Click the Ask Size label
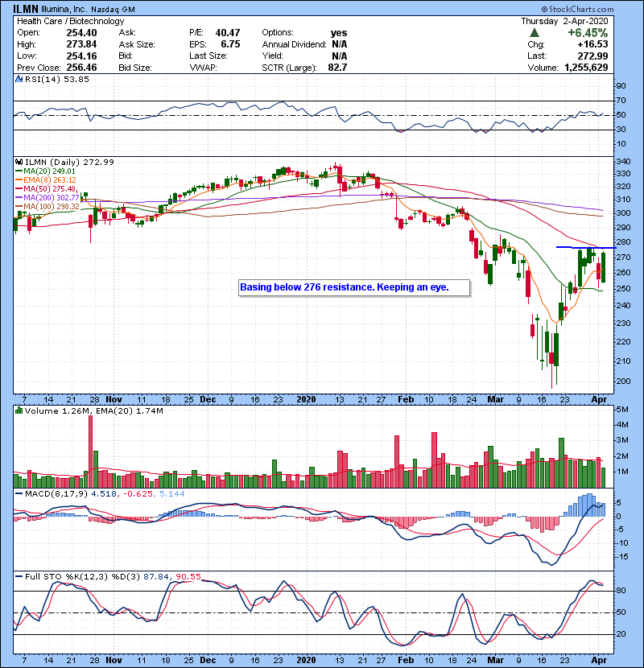Screen dimensions: 644x668 (x=137, y=44)
